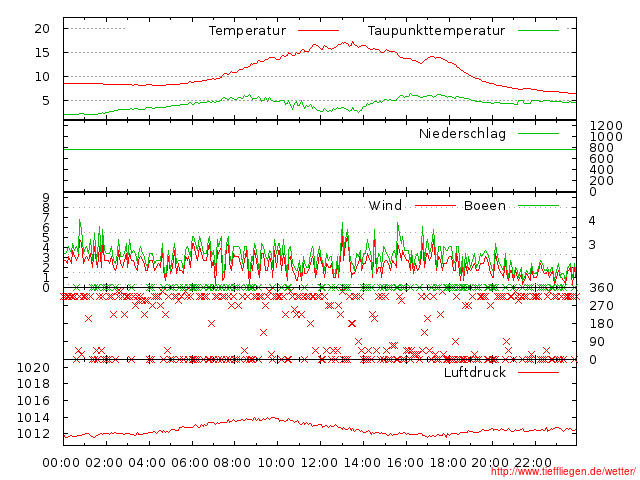This screenshot has width=640, height=480.
Task: Click the 06:00 time axis label
Action: tap(190, 463)
